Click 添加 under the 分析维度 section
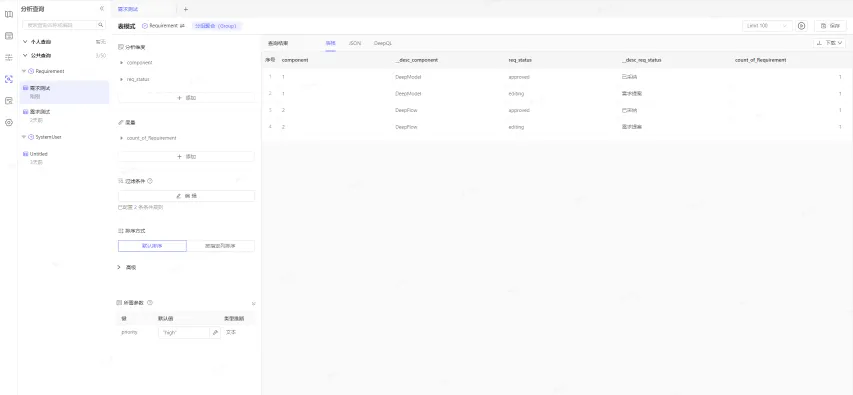 coord(186,98)
